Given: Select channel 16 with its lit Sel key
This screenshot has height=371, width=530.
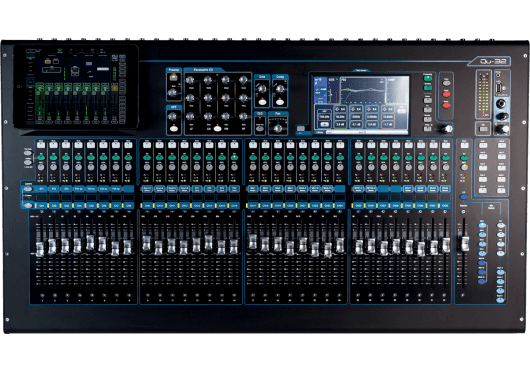Looking at the screenshot, I should click(x=234, y=157).
